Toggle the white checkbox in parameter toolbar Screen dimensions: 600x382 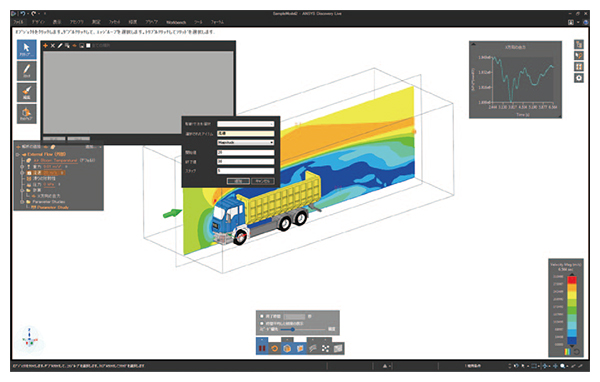88,46
